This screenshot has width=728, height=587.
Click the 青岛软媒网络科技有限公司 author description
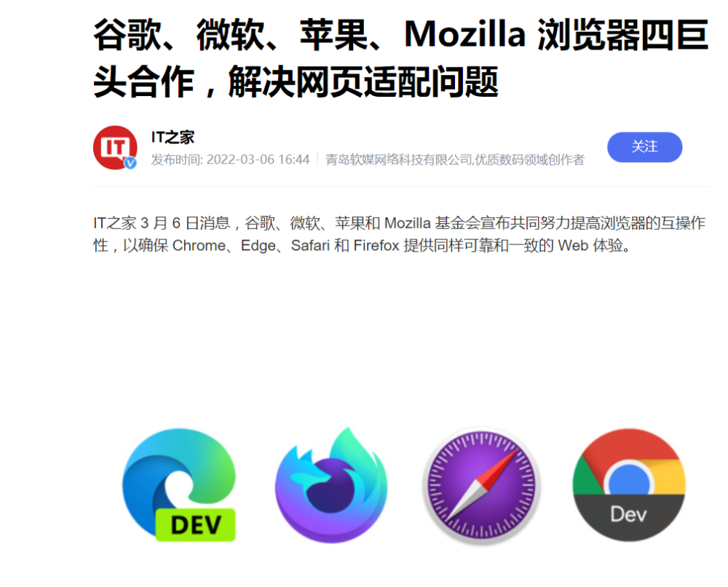pos(454,159)
